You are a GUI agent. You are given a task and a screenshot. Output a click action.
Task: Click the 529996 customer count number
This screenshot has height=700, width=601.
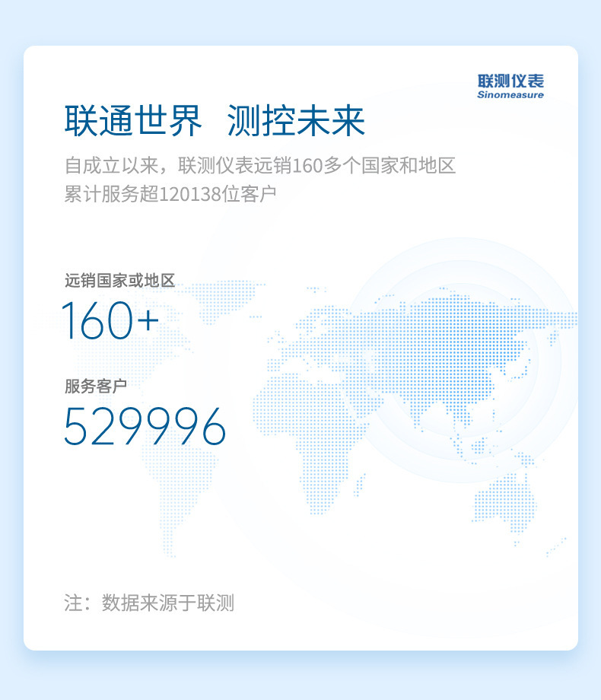tap(145, 427)
